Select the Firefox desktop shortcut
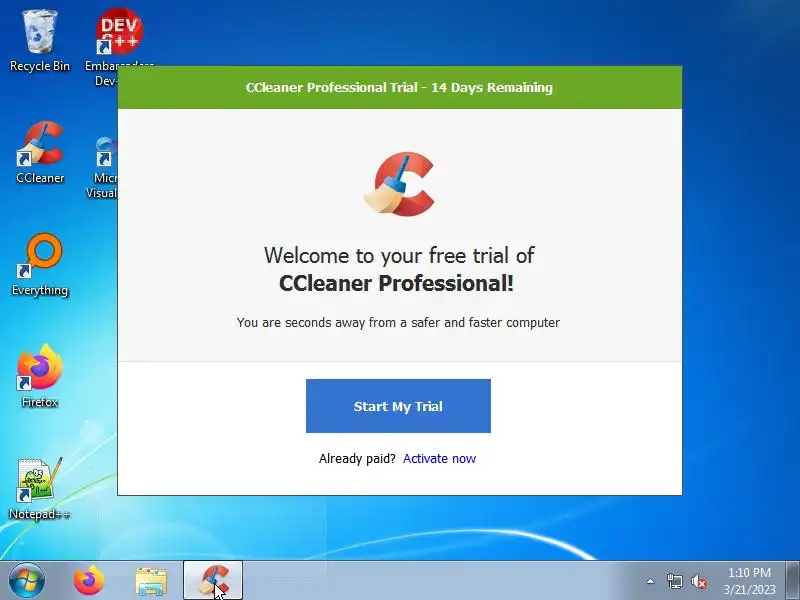Viewport: 800px width, 600px height. click(x=40, y=377)
